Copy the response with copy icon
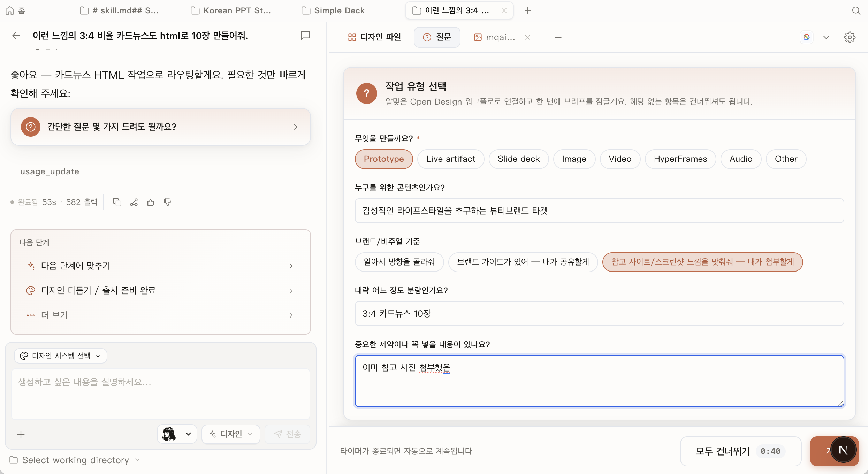 click(117, 202)
